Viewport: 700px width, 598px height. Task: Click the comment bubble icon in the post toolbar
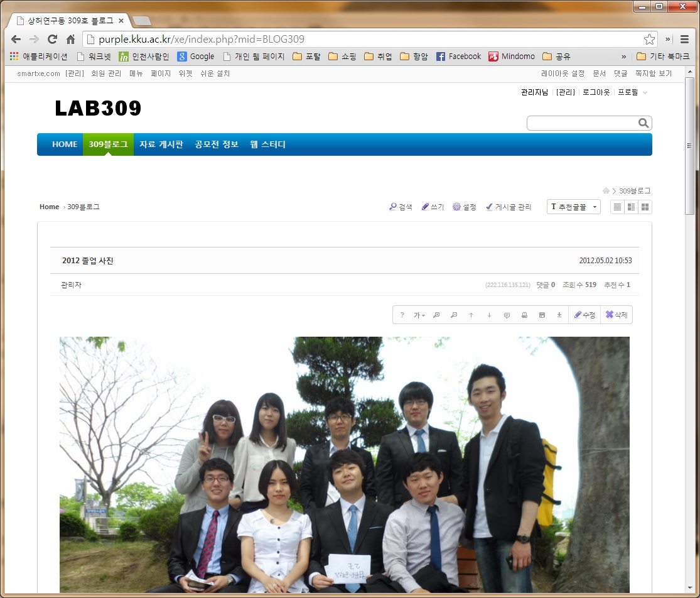(x=507, y=315)
